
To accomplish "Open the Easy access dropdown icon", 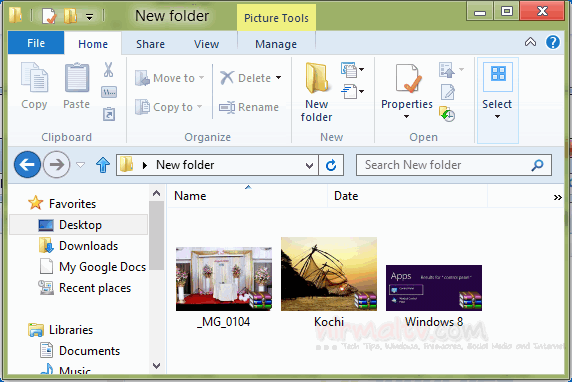I will click(352, 91).
